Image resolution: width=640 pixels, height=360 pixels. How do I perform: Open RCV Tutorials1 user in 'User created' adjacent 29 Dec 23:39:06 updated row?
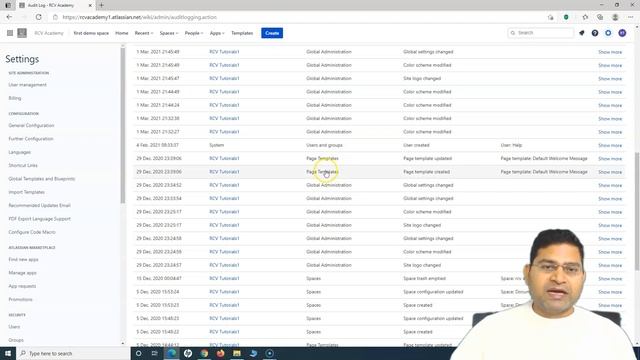coord(224,158)
